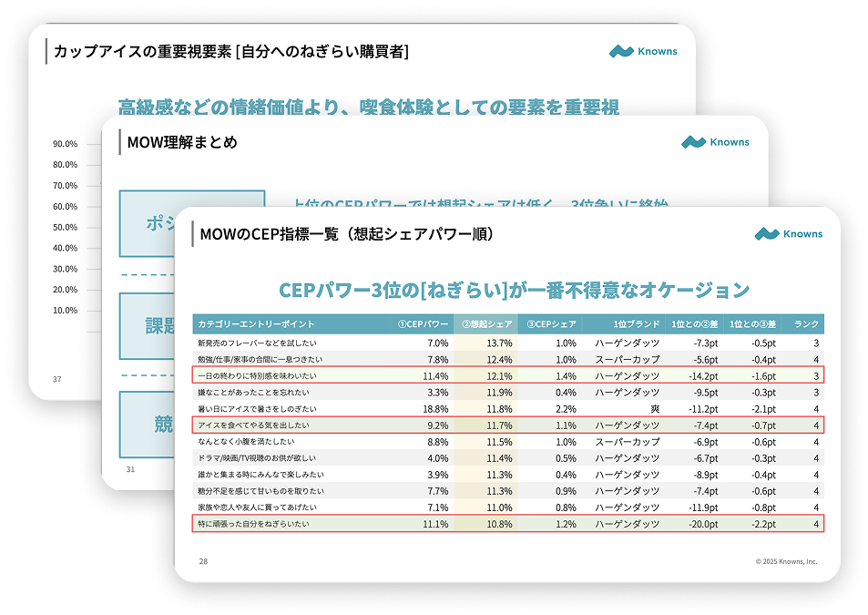Click the Knowns logo on the カップアイス slide
The height and width of the screenshot is (615, 868).
click(x=643, y=52)
